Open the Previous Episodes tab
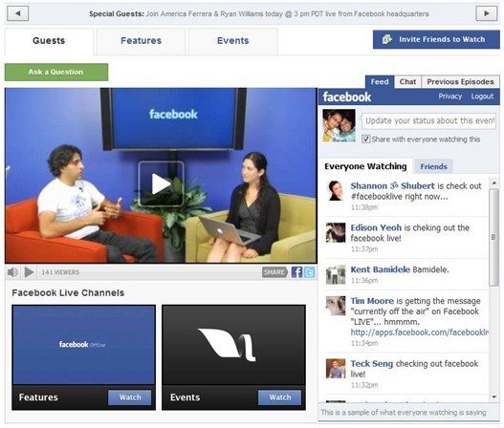The image size is (504, 428). [460, 82]
